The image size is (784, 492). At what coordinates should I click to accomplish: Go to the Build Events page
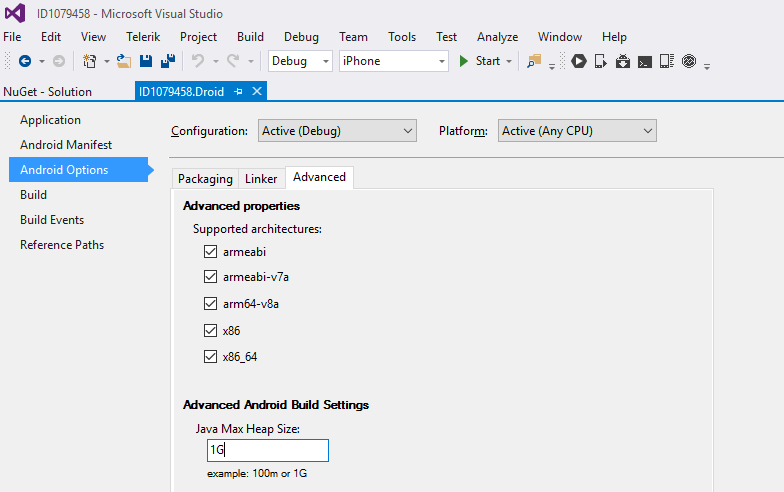pos(52,220)
